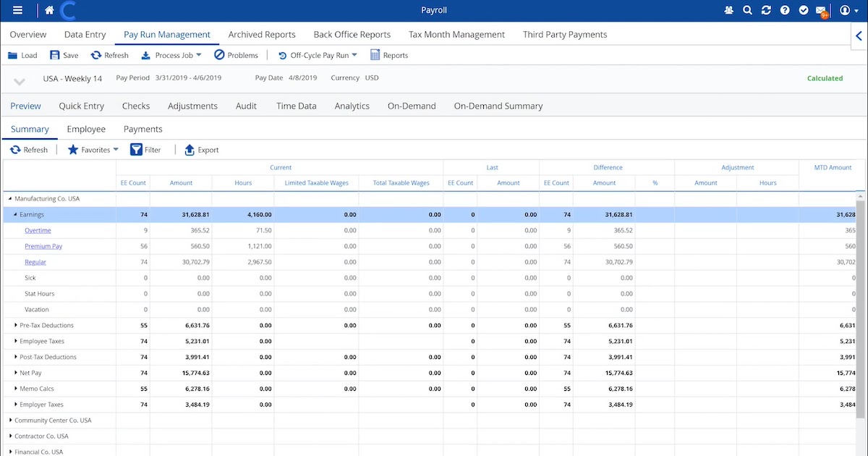Open the people directory icon
Viewport: 868px width, 456px height.
tap(728, 10)
